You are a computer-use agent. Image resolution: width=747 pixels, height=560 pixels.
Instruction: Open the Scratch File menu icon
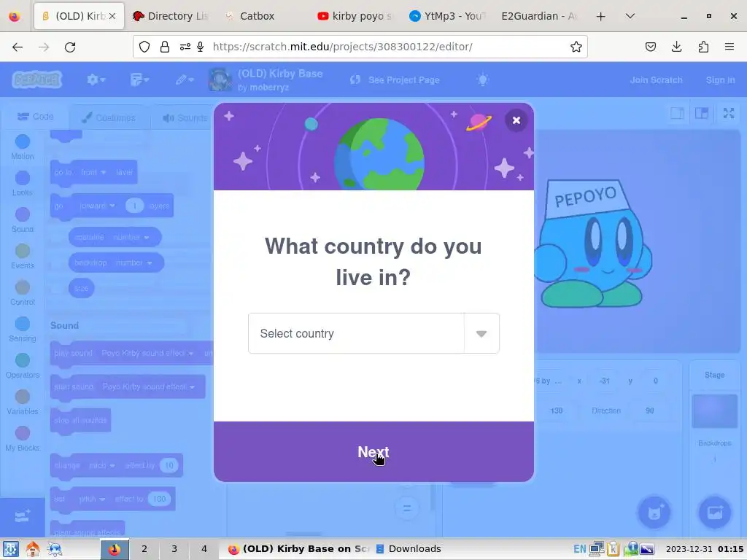pyautogui.click(x=139, y=79)
